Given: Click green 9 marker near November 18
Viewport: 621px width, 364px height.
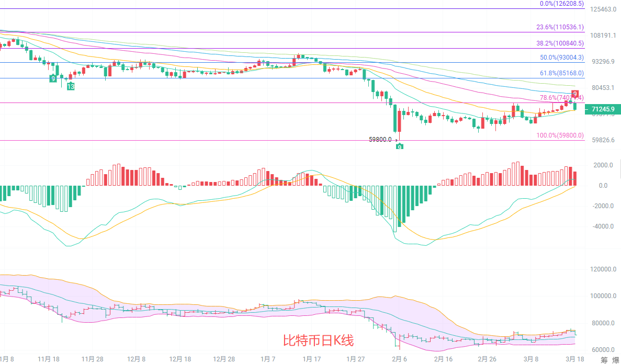Looking at the screenshot, I should 53,78.
